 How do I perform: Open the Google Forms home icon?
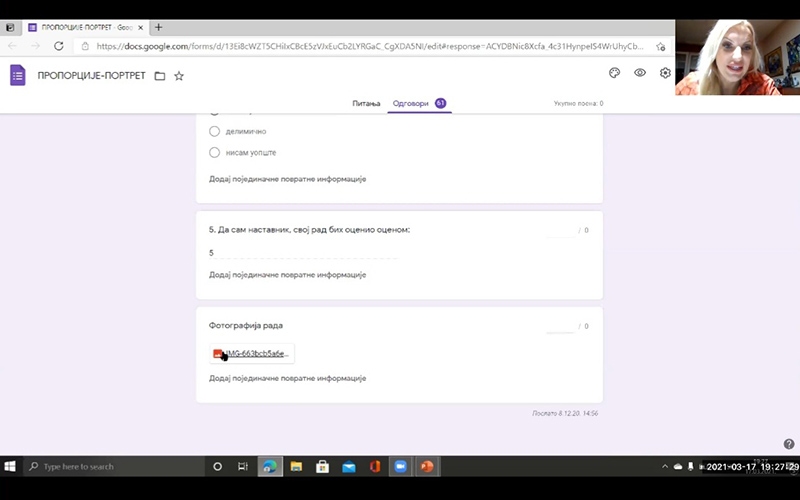point(17,76)
